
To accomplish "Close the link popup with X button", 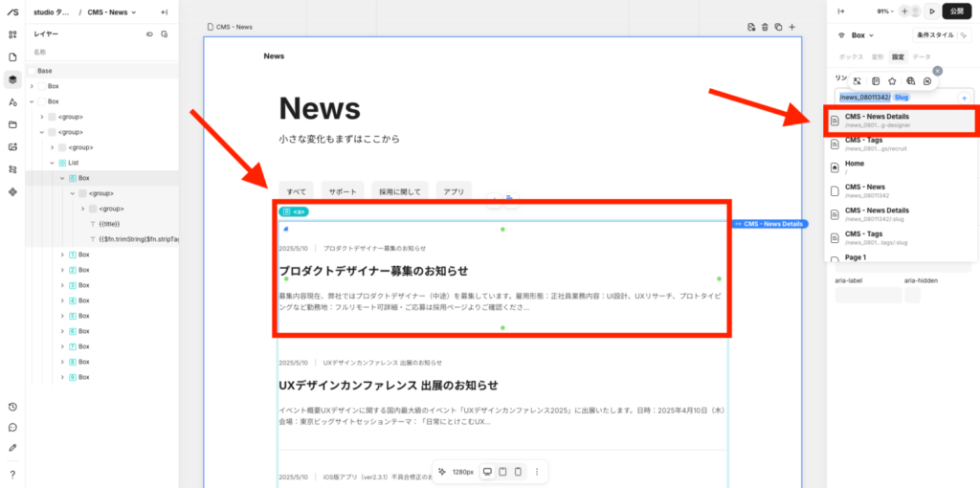I will click(x=938, y=70).
